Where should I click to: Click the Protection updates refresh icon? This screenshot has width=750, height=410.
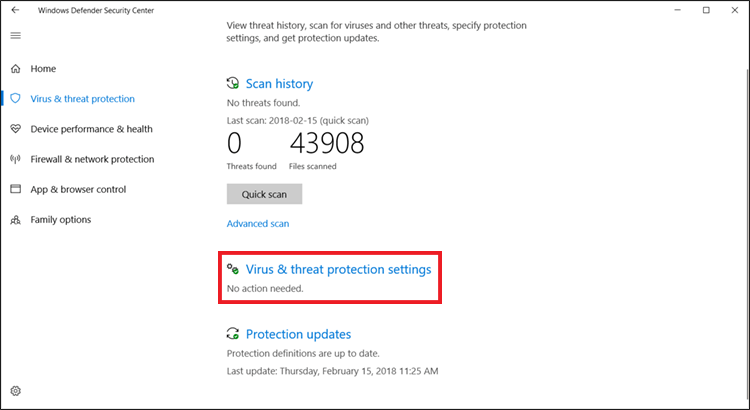click(233, 335)
